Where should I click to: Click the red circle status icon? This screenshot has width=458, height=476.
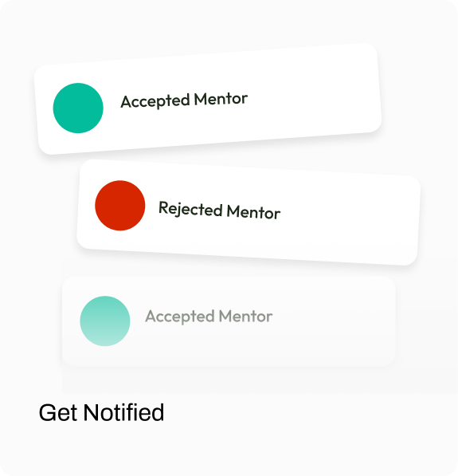(x=120, y=206)
